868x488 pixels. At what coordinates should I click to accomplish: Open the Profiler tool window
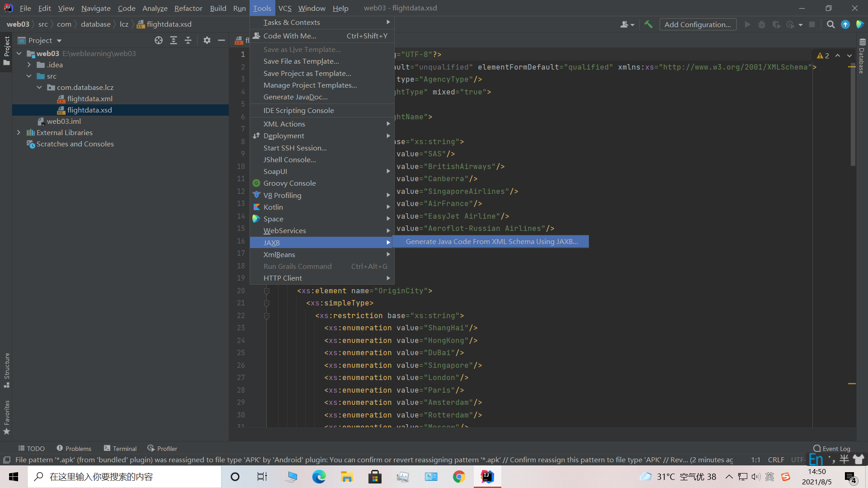click(162, 449)
